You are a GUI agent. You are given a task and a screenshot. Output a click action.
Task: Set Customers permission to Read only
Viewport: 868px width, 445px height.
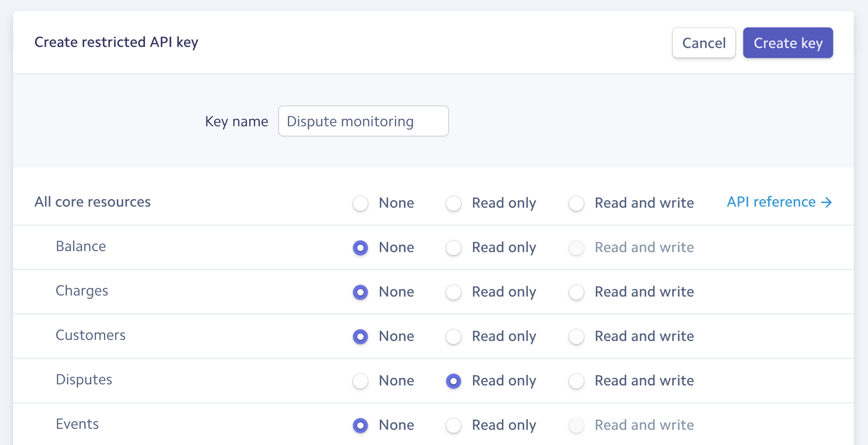pyautogui.click(x=453, y=336)
